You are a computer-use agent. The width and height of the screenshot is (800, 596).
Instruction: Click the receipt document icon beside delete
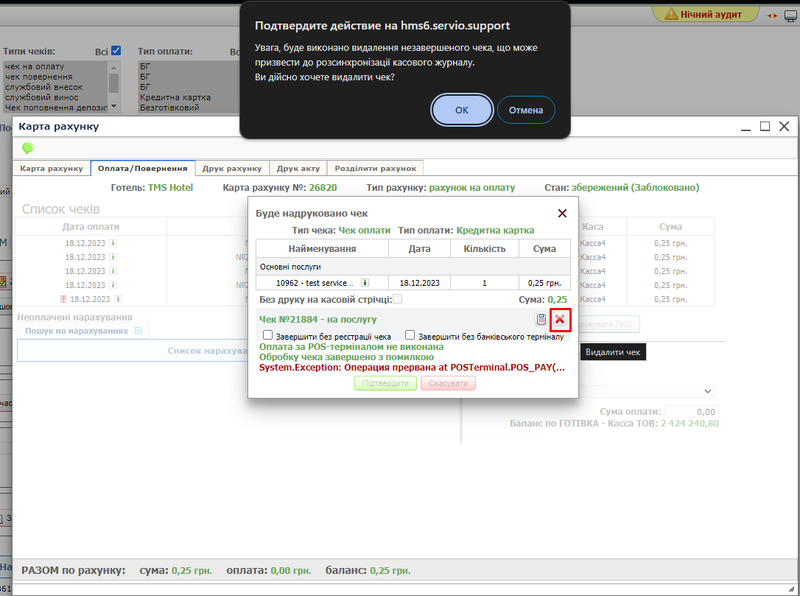542,319
